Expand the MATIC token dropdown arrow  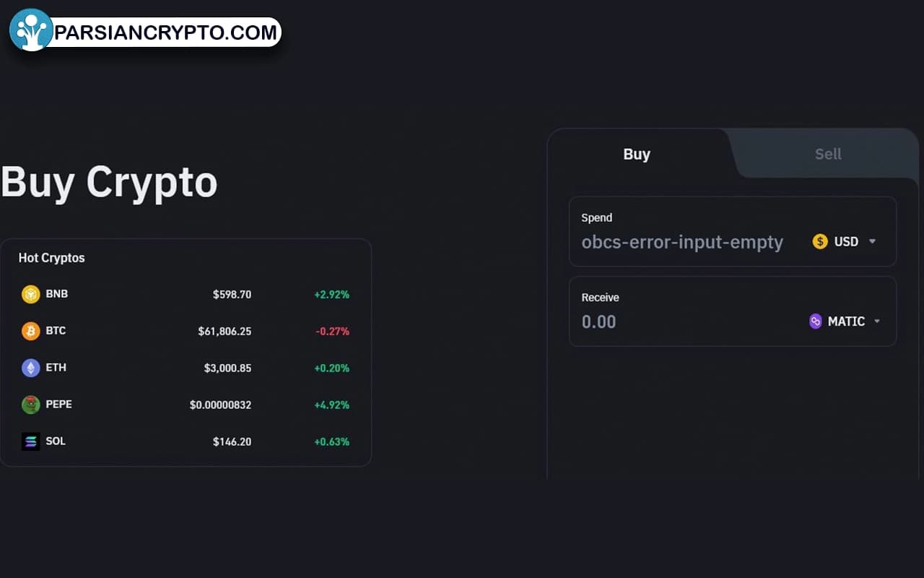(x=877, y=322)
